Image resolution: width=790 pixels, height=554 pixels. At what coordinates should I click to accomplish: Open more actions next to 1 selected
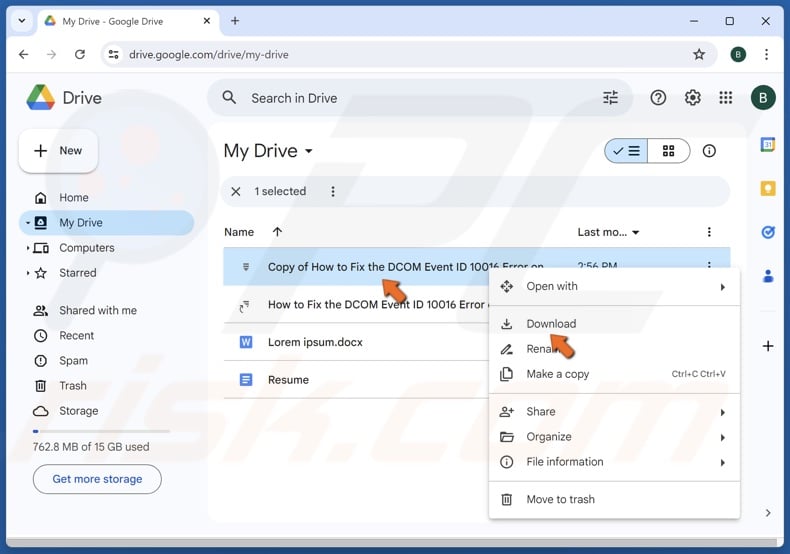[x=333, y=191]
